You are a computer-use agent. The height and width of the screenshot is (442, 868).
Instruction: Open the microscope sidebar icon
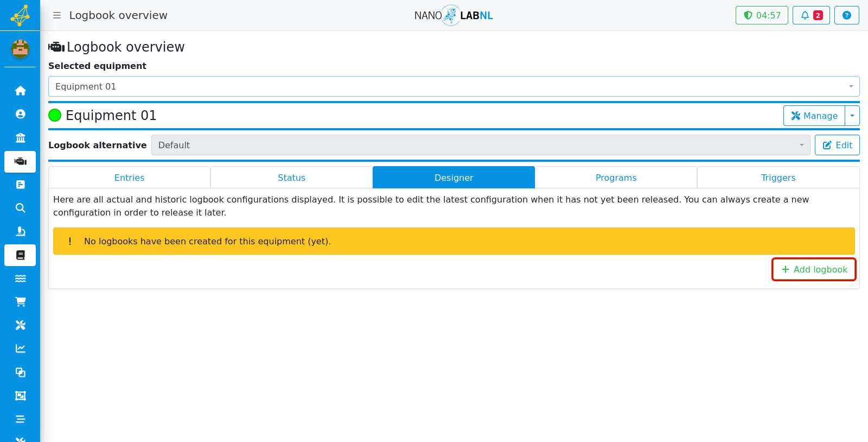point(20,231)
